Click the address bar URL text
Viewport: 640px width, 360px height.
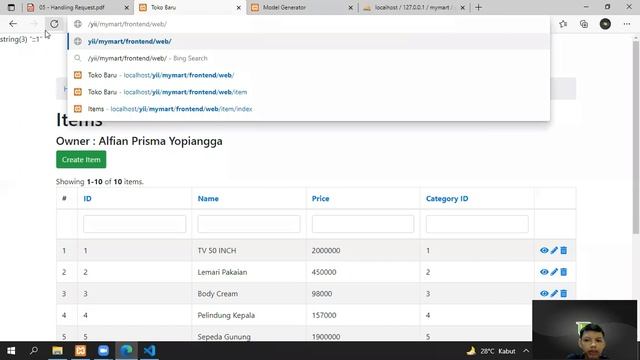click(127, 24)
